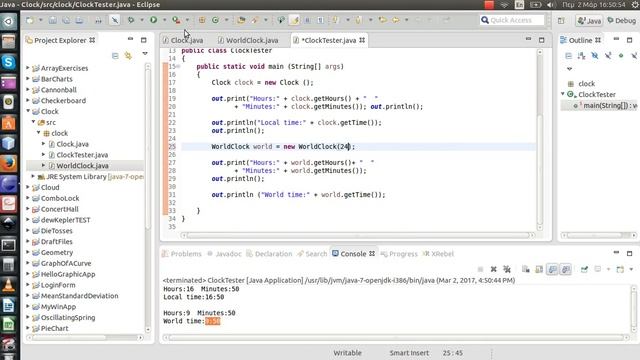Viewport: 640px width, 360px height.
Task: Toggle Hide Fields in Outline toolbar
Action: pyautogui.click(x=595, y=56)
